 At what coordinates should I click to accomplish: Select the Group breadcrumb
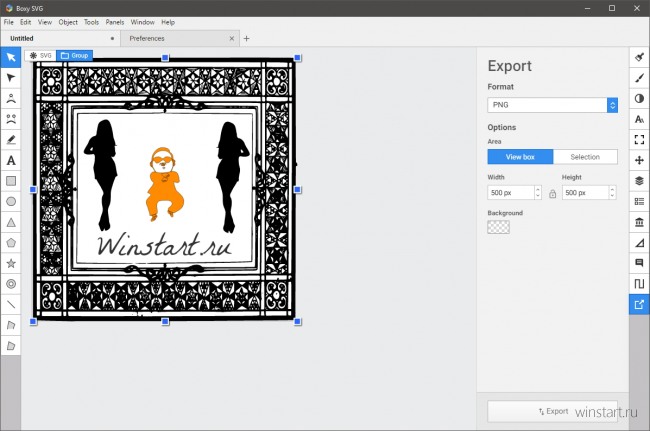coord(75,56)
